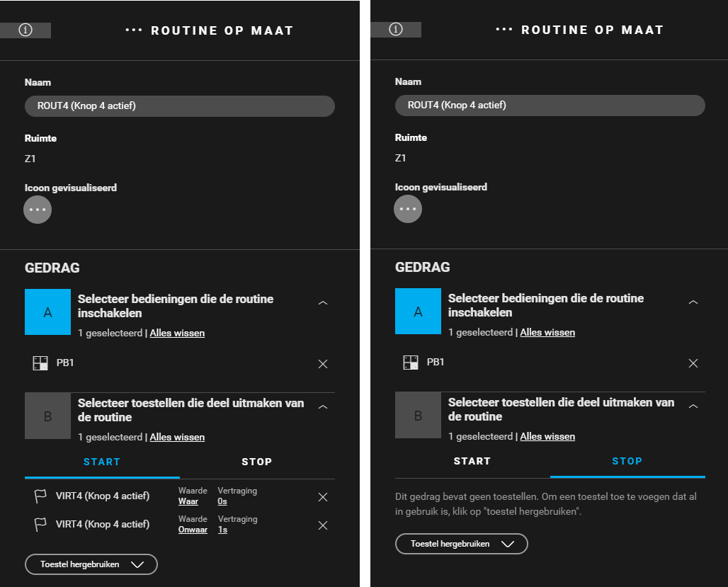Open Toestel hergebruiken dropdown in the right panel
728x587 pixels.
[x=462, y=544]
